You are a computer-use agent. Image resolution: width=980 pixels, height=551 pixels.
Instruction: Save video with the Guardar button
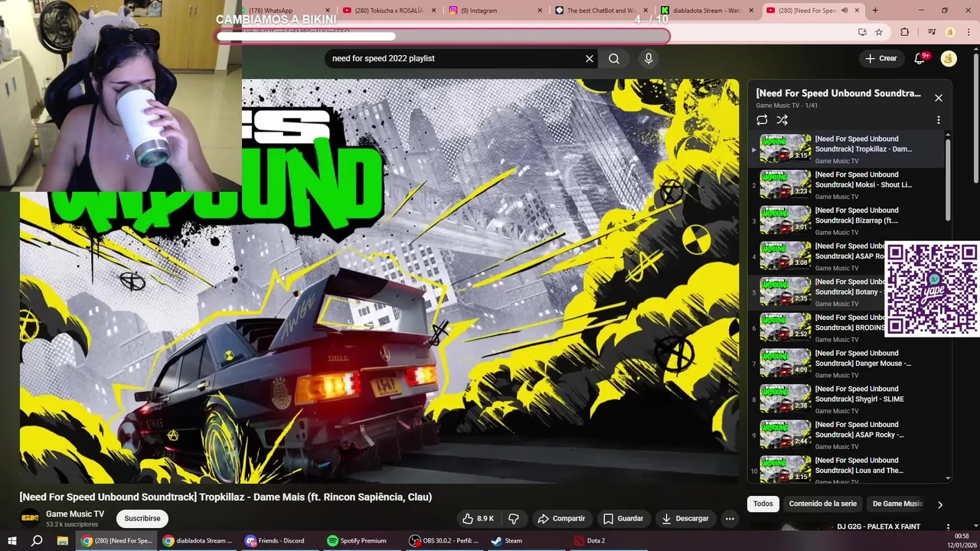click(622, 518)
